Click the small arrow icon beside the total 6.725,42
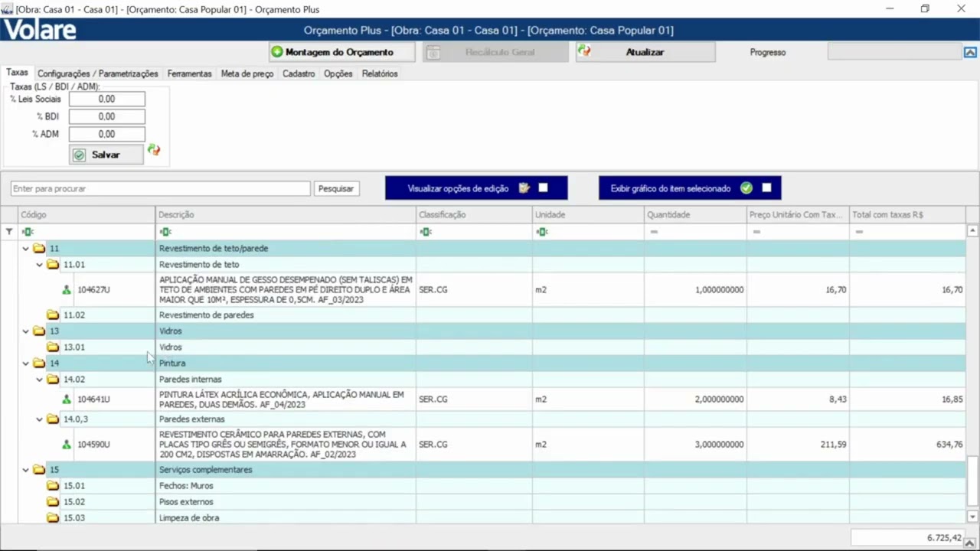The image size is (980, 551). (x=970, y=542)
